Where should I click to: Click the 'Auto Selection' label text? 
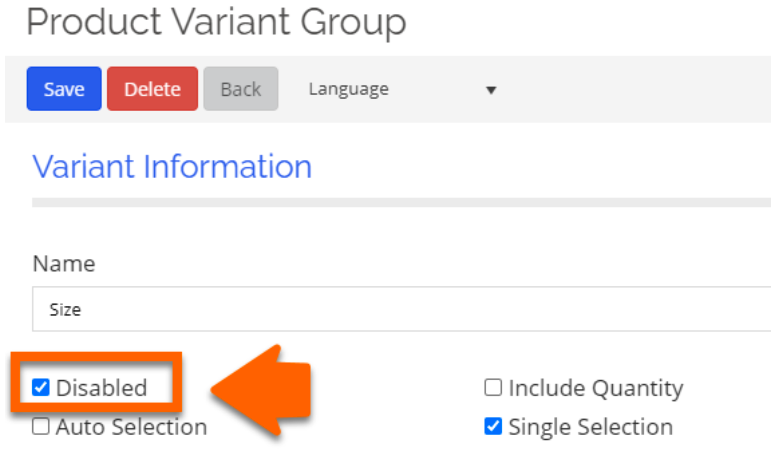131,427
